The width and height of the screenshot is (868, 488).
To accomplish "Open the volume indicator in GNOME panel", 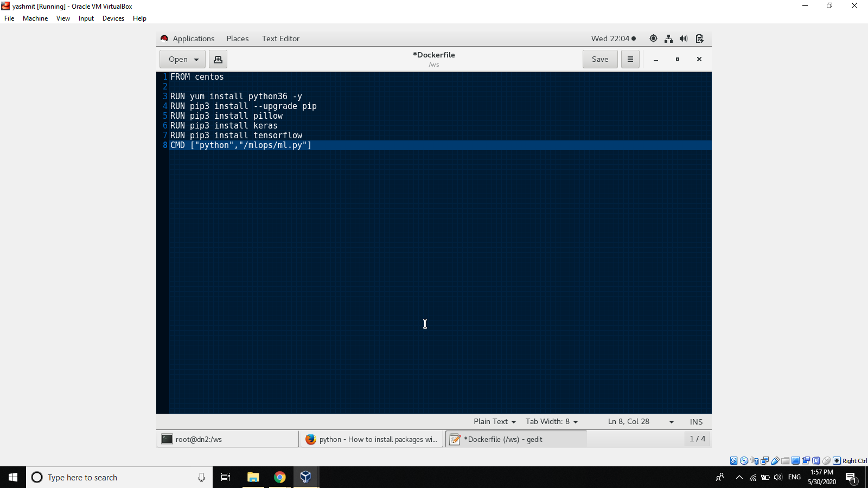I will [684, 38].
